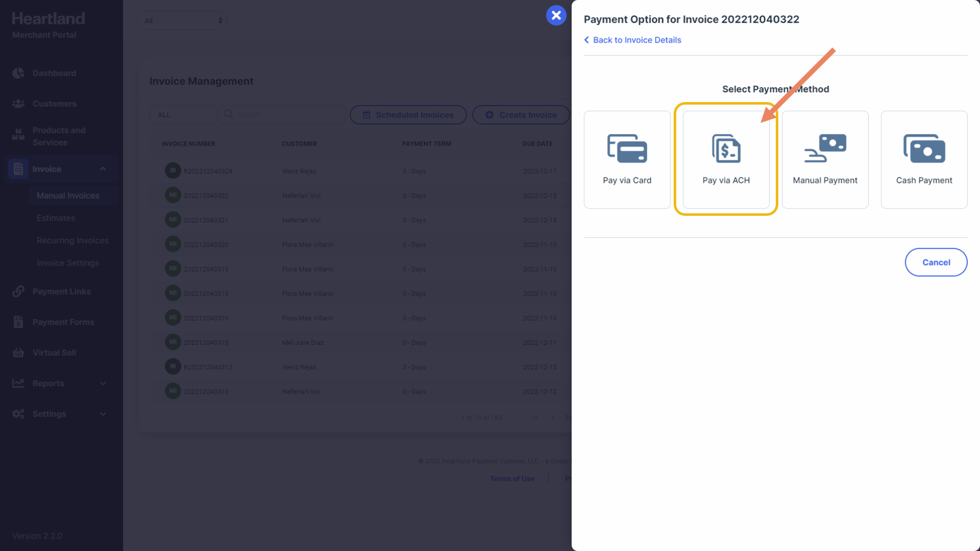The height and width of the screenshot is (551, 980).
Task: Click the Manual Payment hand-with-cash icon
Action: point(825,148)
